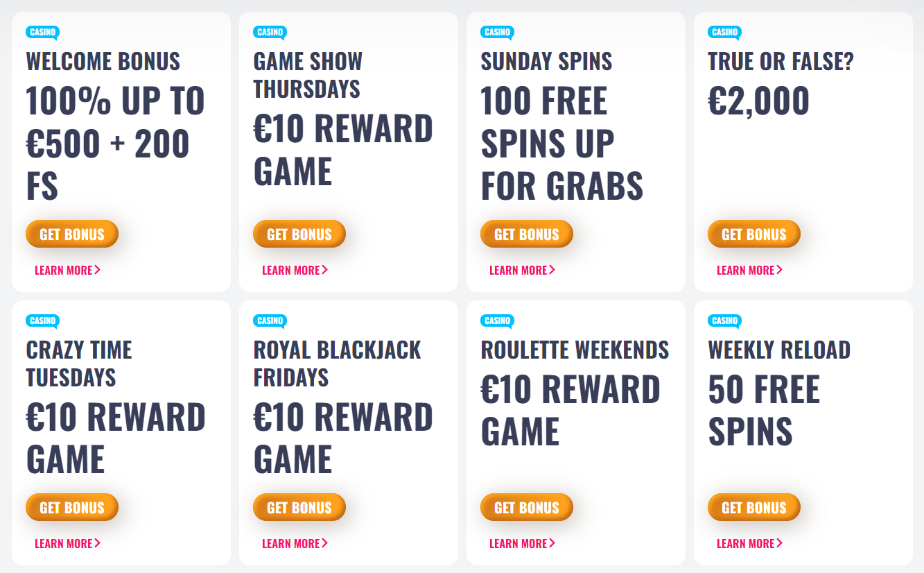Click the Casino tag on Weekly Reload card
This screenshot has width=924, height=573.
click(x=724, y=320)
